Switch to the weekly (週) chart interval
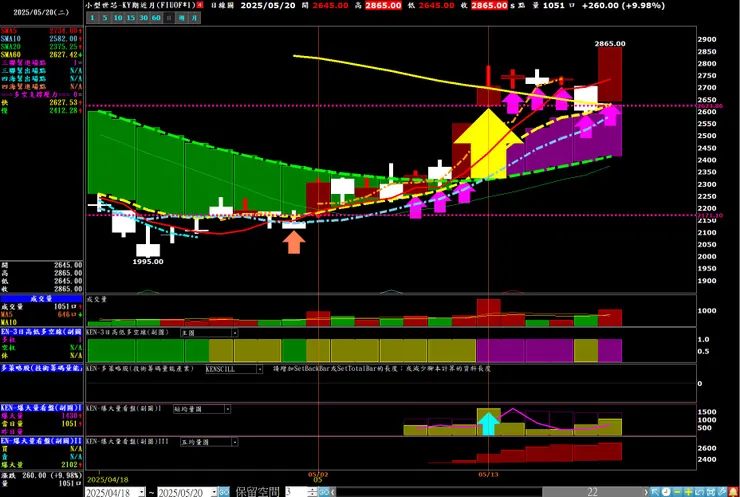This screenshot has width=740, height=497. (182, 18)
